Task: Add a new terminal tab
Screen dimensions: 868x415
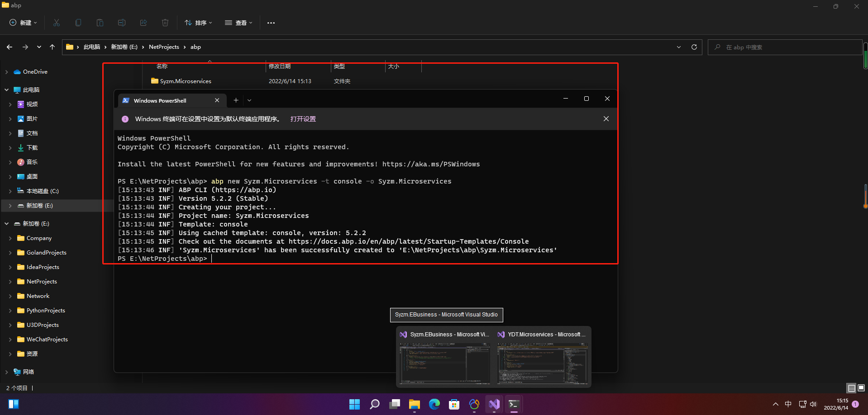Action: 236,100
